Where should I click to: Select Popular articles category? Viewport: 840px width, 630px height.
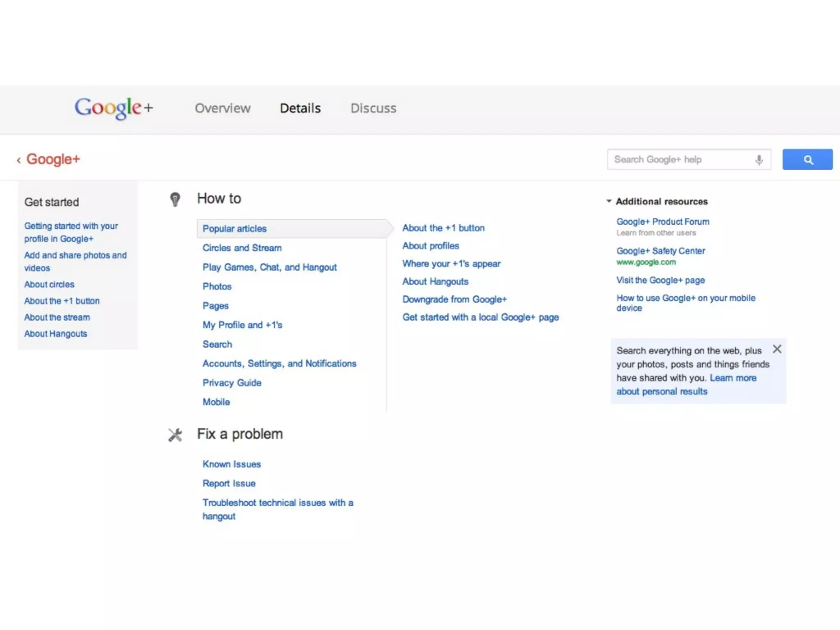pos(235,229)
